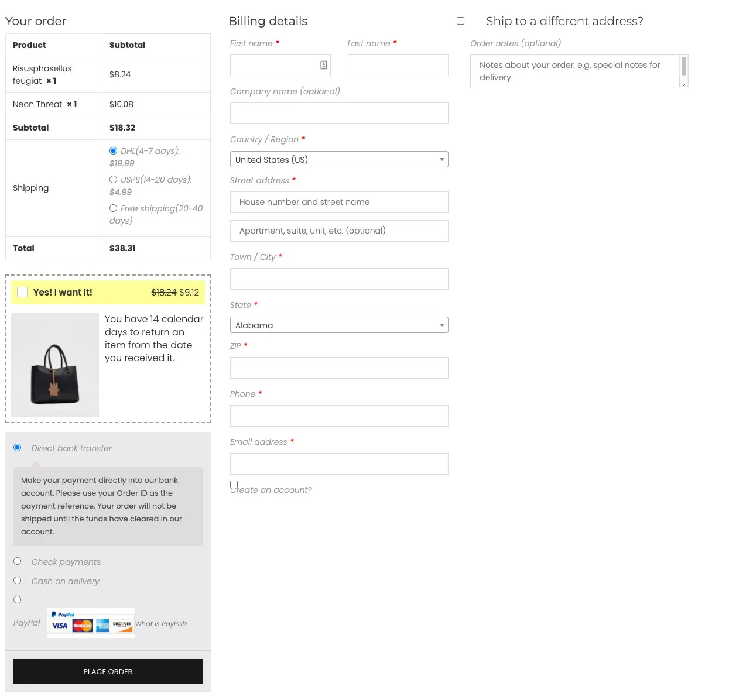
Task: Choose Free shipping (20-40 days) option
Action: click(114, 208)
